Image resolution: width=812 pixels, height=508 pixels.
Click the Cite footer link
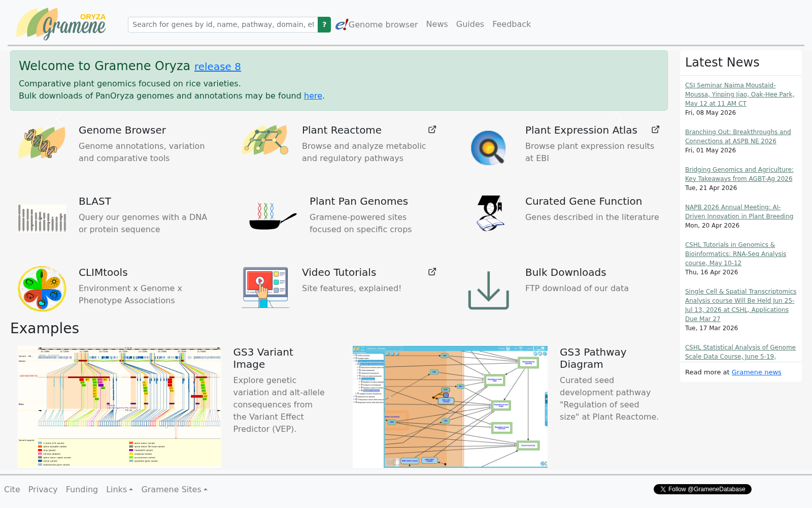point(12,489)
